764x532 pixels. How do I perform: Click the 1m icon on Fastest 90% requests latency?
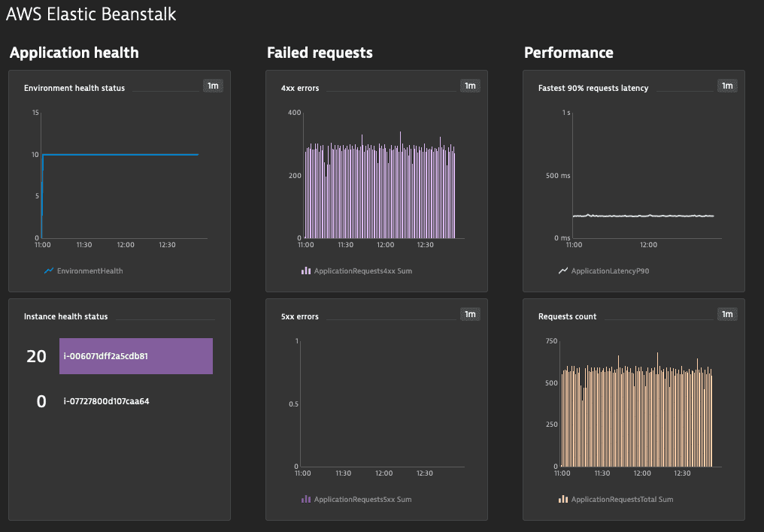[x=727, y=86]
